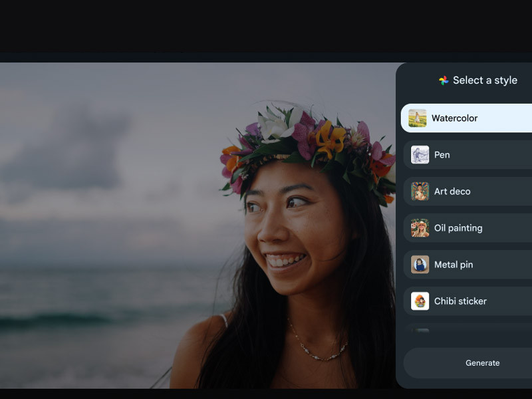
Task: Pick the Art deco style label
Action: 452,192
